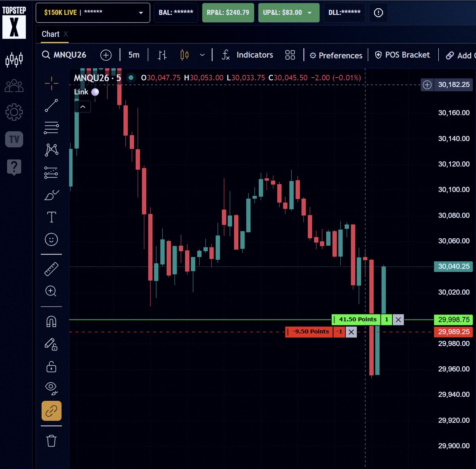Image resolution: width=476 pixels, height=469 pixels.
Task: Click the add symbol plus circle
Action: (106, 55)
